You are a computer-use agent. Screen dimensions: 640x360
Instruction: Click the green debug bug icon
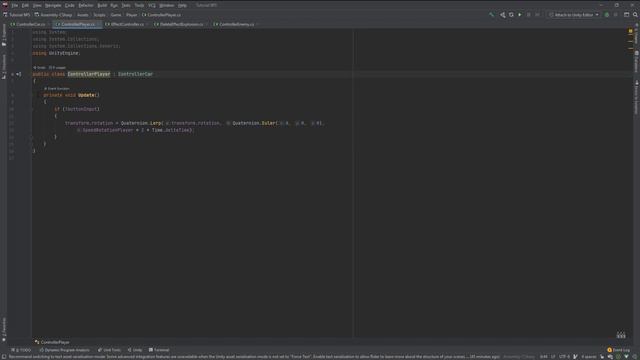click(x=607, y=15)
